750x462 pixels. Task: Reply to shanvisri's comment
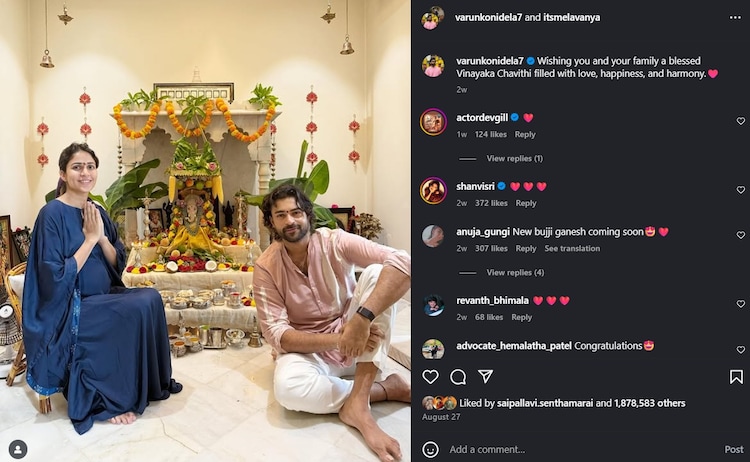(x=526, y=203)
